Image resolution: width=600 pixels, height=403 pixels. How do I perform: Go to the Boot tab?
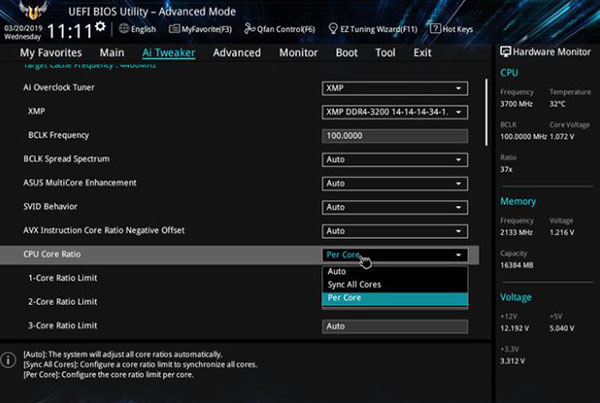pyautogui.click(x=346, y=53)
